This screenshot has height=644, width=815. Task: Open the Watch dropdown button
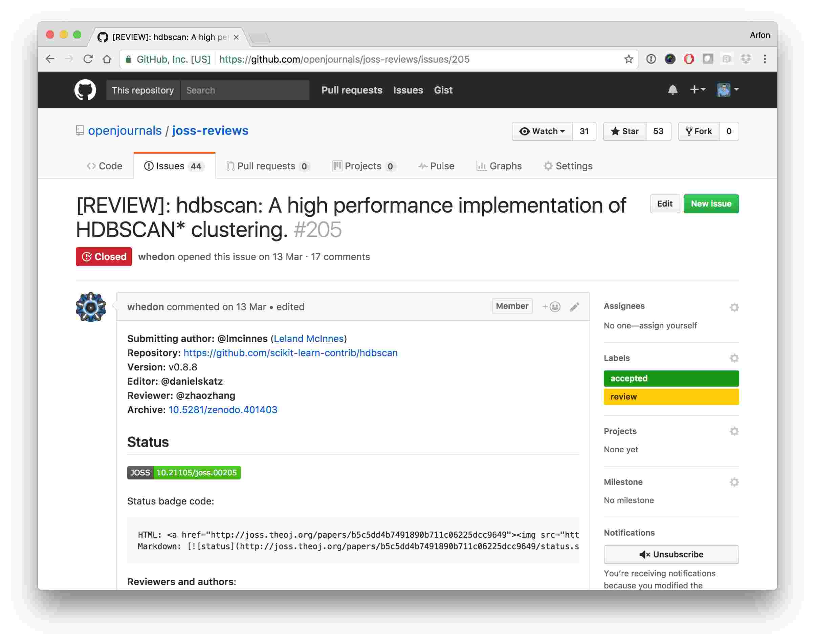[542, 131]
